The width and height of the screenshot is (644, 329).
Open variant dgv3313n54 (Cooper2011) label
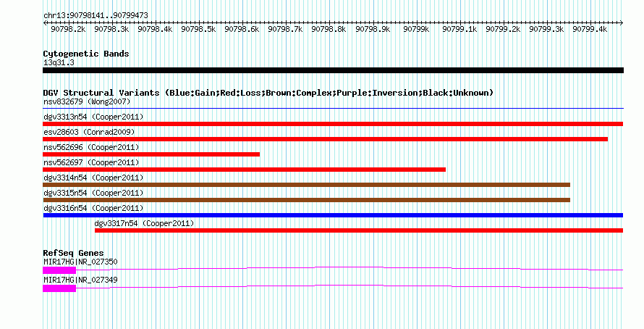click(x=93, y=117)
